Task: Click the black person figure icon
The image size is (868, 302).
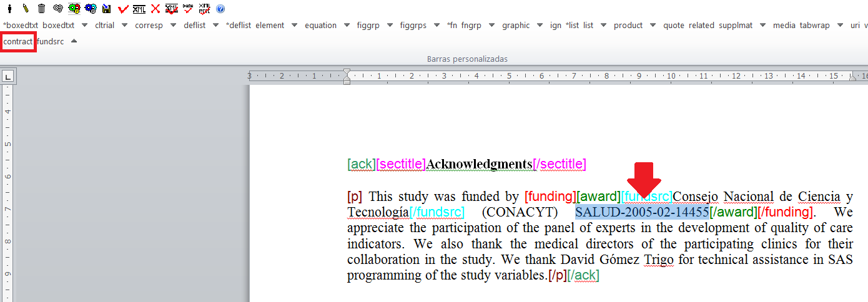Action: tap(9, 9)
